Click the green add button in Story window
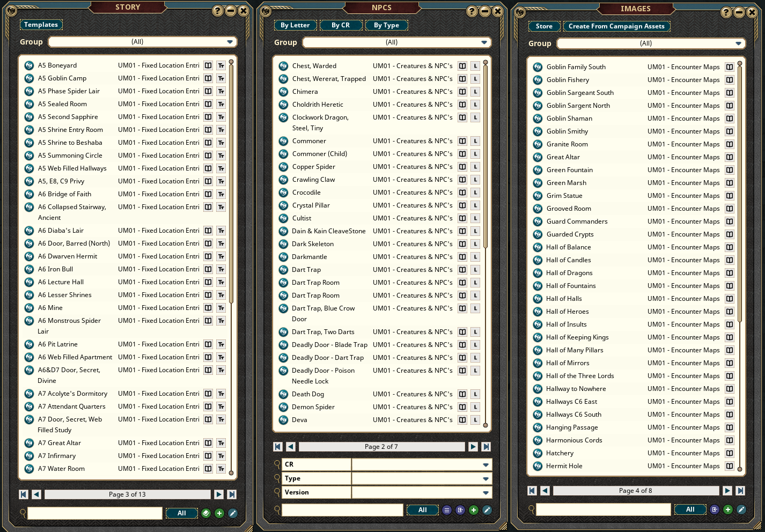 219,513
